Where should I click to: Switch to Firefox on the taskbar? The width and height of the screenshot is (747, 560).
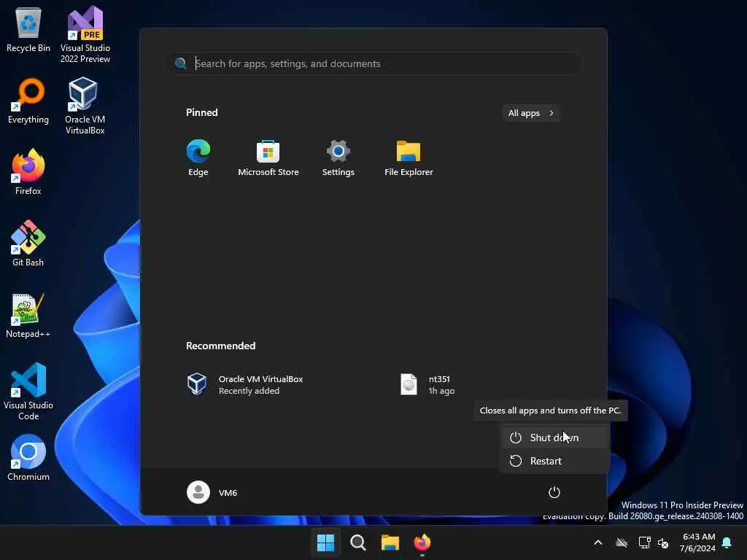point(422,542)
